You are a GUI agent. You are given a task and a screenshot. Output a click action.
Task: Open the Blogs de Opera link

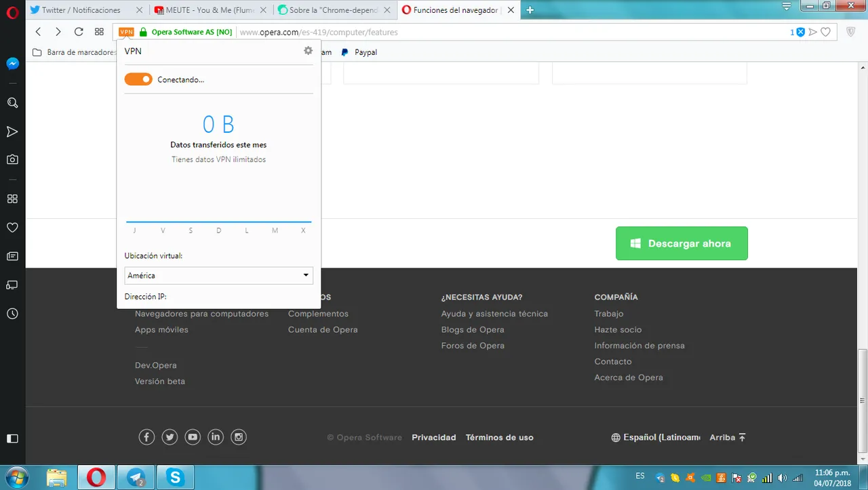tap(473, 329)
